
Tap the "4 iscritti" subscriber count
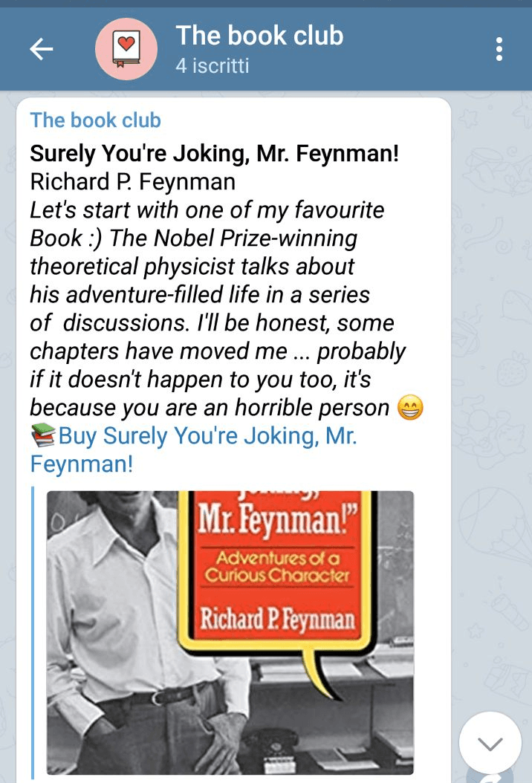coord(213,66)
